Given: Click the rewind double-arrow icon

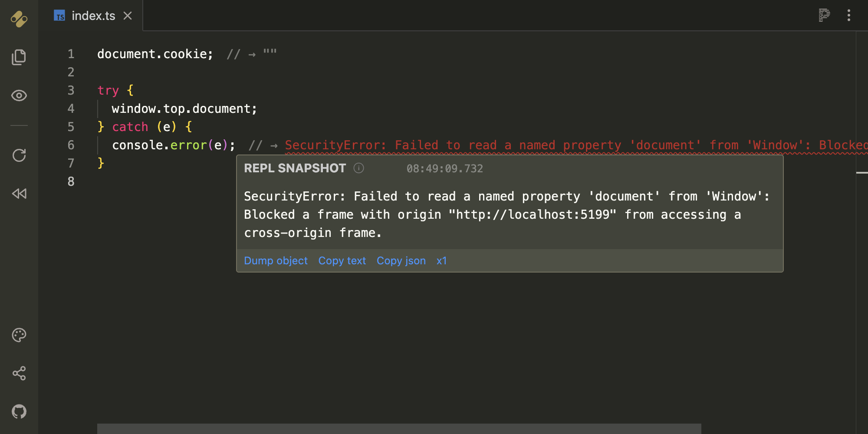Looking at the screenshot, I should point(19,194).
